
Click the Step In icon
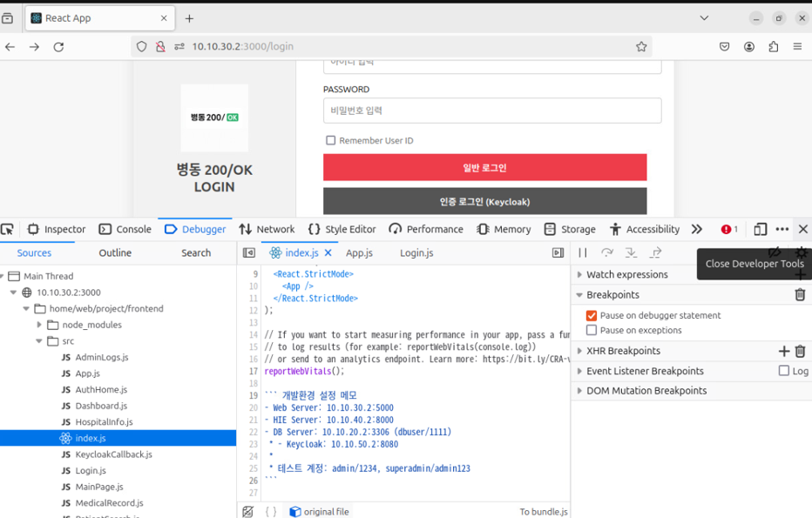coord(631,252)
